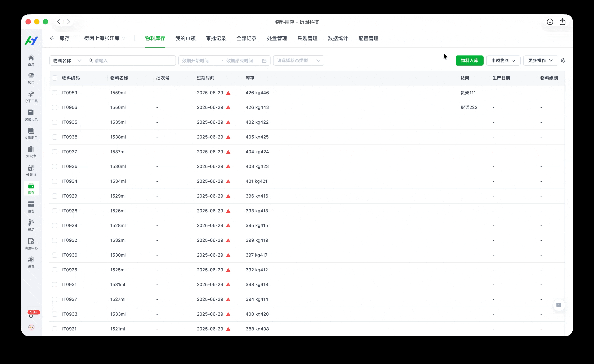Viewport: 594px width, 364px height.
Task: Open the notifications bell with 99+ badge
Action: tap(31, 315)
